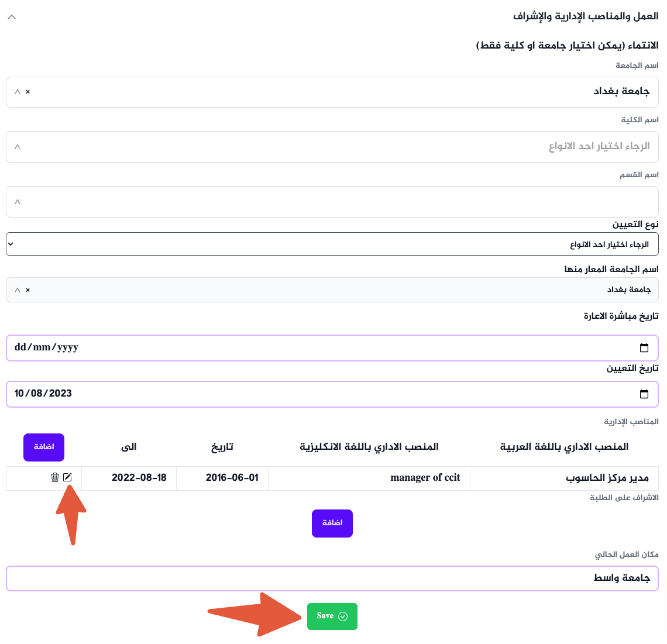Click the checkmark icon inside the Save button

[342, 616]
